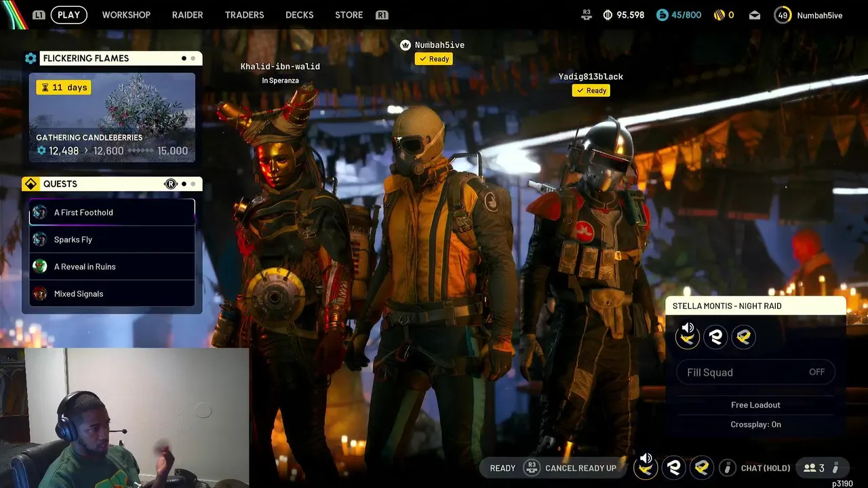The image size is (868, 488).
Task: Select the A Reveal in Ruins quest row
Action: pyautogui.click(x=112, y=266)
